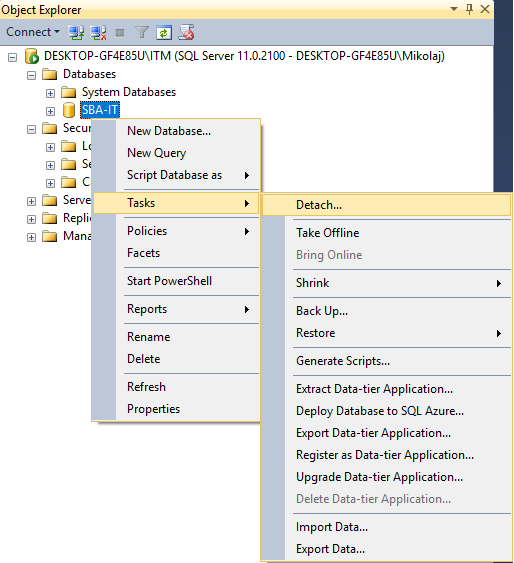Image resolution: width=514 pixels, height=563 pixels.
Task: Click the Auto Hide pin icon
Action: click(469, 9)
